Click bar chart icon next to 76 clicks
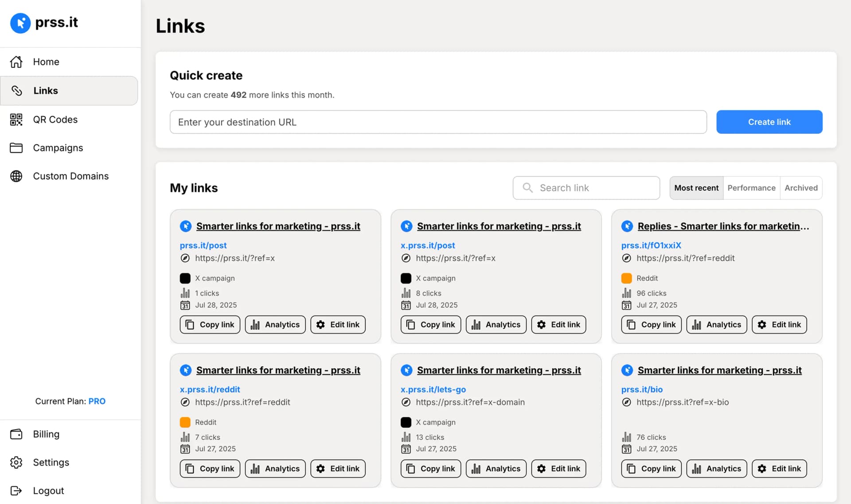Screen dimensions: 851x504 pyautogui.click(x=626, y=437)
